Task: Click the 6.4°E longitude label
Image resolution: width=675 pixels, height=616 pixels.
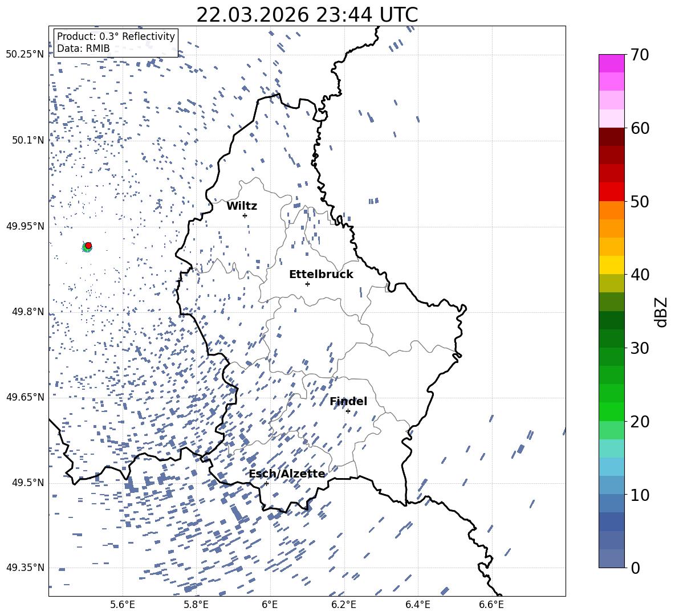Action: tap(417, 605)
